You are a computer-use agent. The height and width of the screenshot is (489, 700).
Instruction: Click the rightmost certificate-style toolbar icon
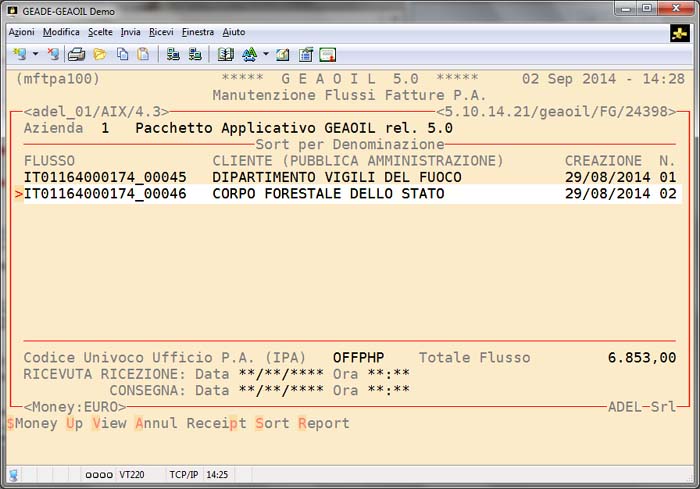[327, 54]
